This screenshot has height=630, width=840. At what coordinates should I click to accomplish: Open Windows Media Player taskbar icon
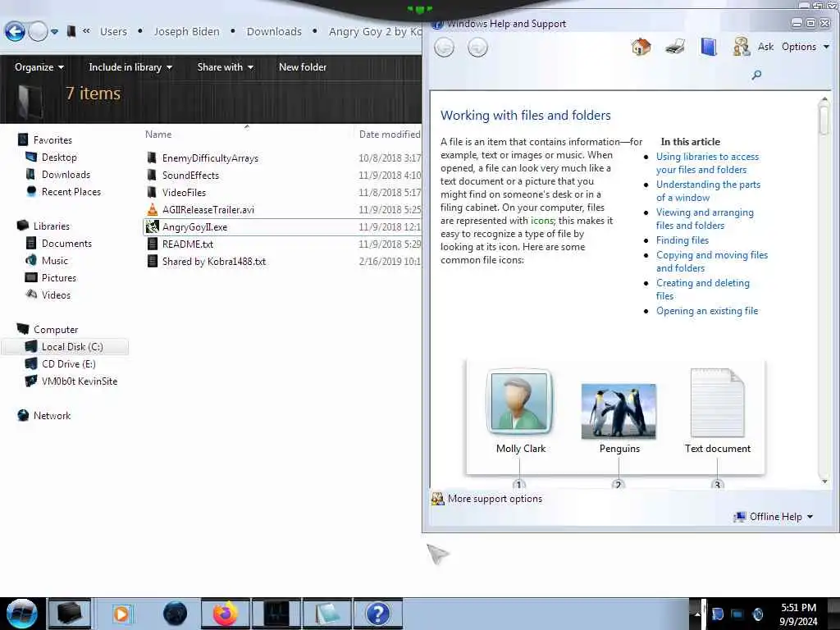(x=121, y=614)
